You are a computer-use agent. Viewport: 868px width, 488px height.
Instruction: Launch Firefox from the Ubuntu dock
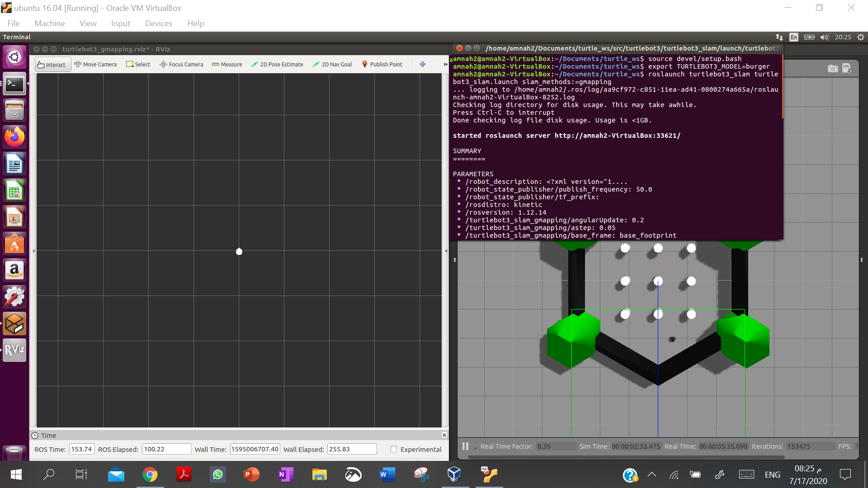[14, 137]
